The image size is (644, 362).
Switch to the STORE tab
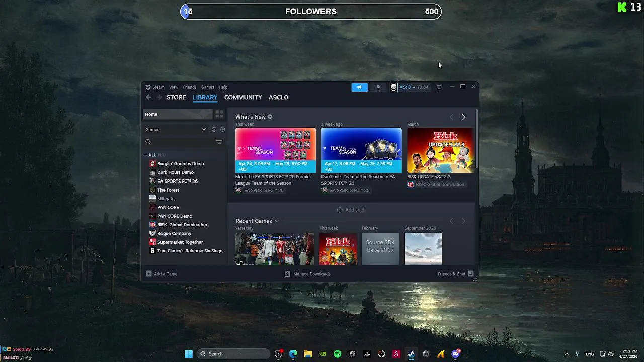point(176,97)
